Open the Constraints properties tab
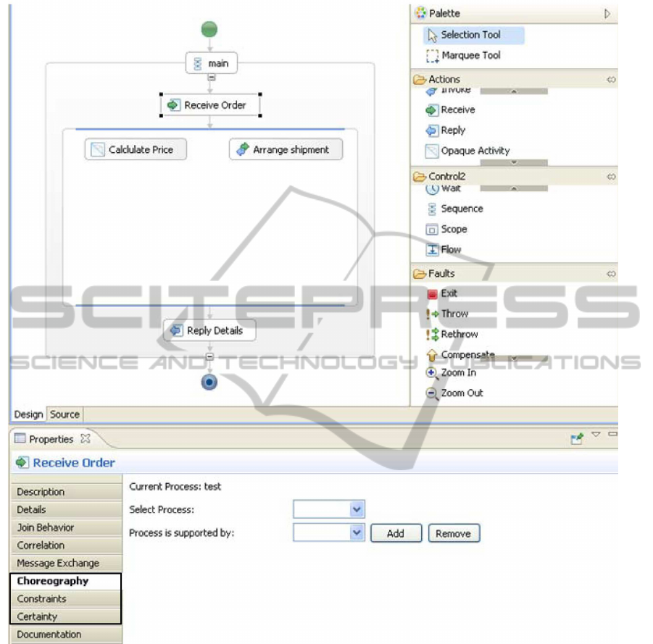The width and height of the screenshot is (653, 644). point(41,599)
